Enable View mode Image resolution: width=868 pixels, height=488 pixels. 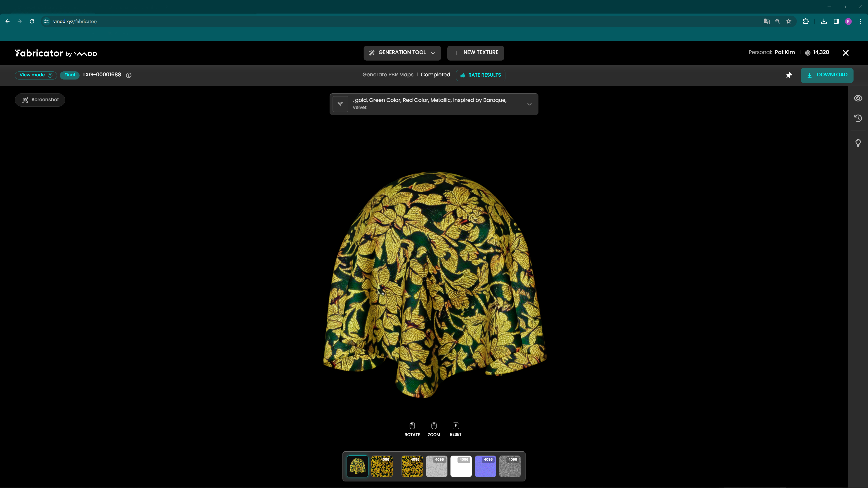click(x=36, y=75)
